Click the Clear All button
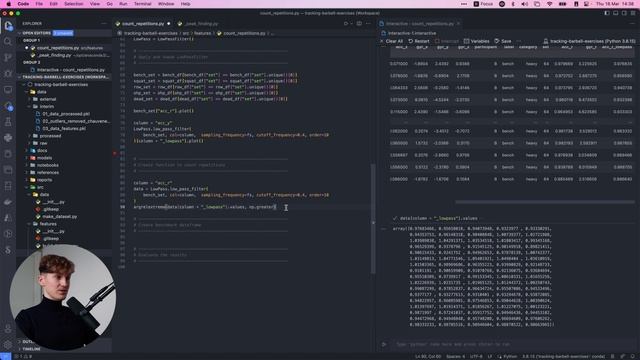The image size is (640, 360). (391, 41)
